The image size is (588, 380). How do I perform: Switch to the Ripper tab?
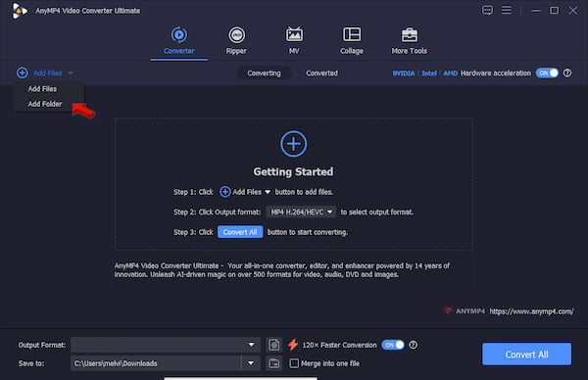point(236,41)
